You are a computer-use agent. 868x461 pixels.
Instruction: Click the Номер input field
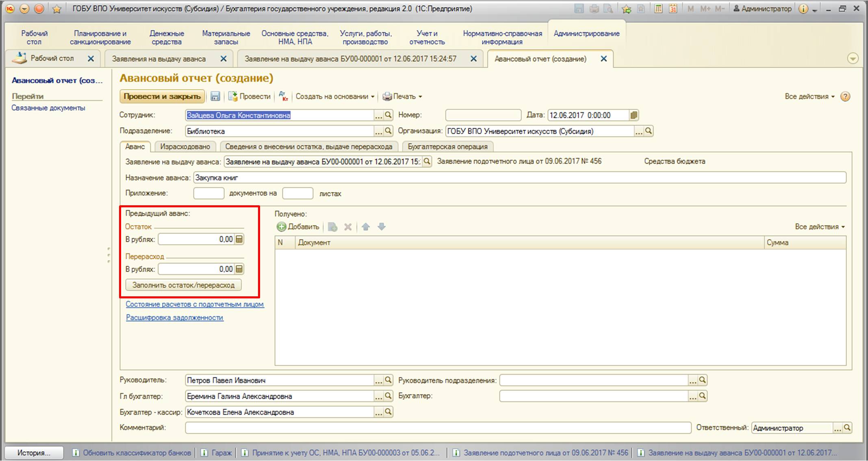pyautogui.click(x=483, y=115)
